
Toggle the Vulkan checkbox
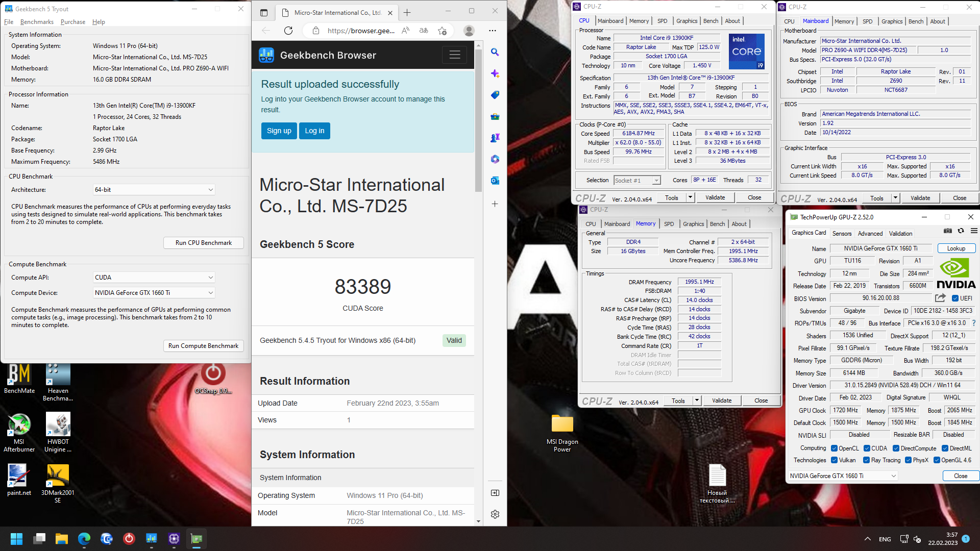pyautogui.click(x=834, y=460)
